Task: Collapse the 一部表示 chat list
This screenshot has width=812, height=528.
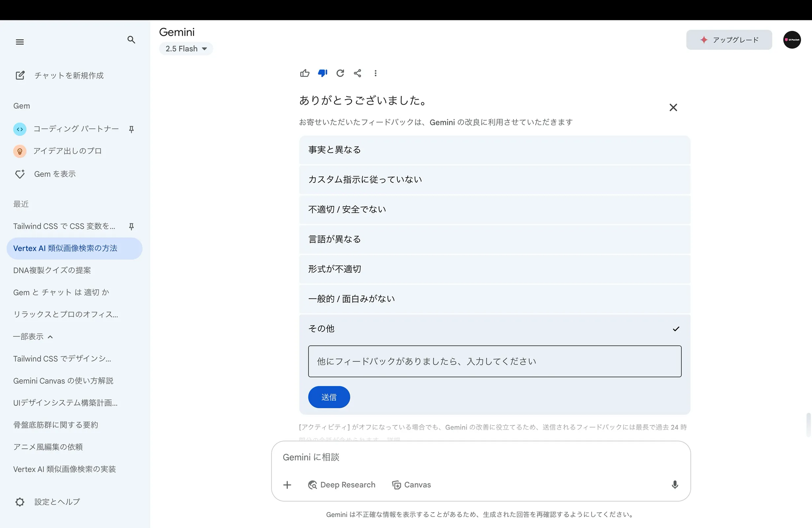Action: click(33, 337)
